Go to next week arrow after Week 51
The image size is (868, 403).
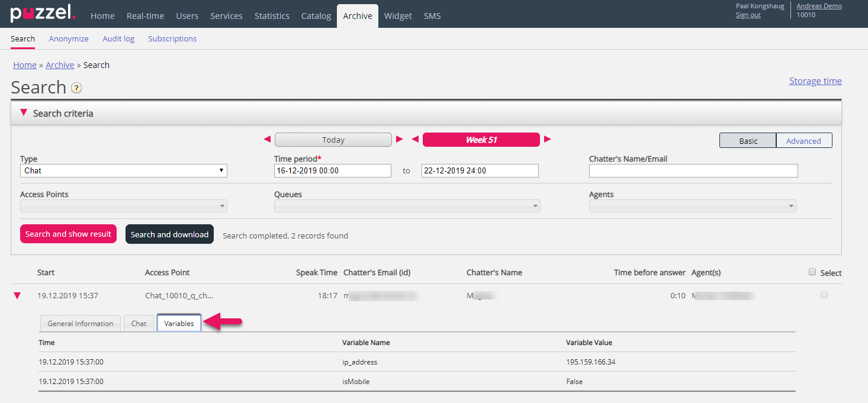pos(548,140)
